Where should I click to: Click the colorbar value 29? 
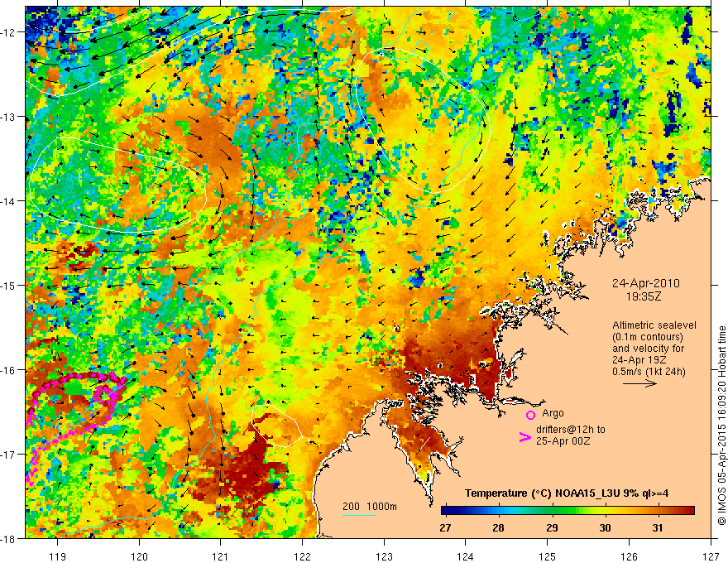coord(552,527)
